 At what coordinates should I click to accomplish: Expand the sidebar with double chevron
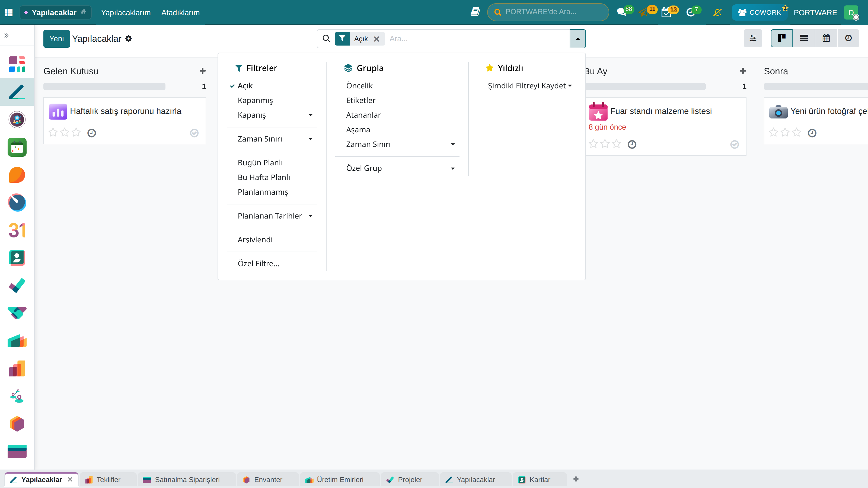(x=7, y=35)
